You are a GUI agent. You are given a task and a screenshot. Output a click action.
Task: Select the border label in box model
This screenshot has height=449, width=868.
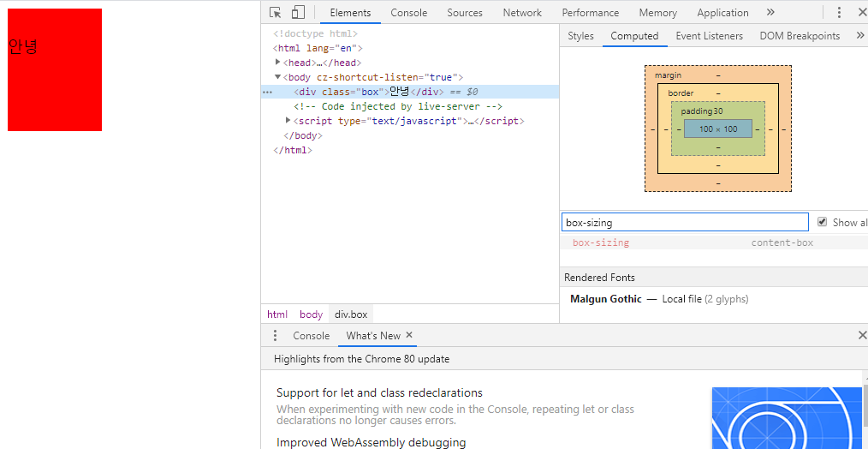681,93
